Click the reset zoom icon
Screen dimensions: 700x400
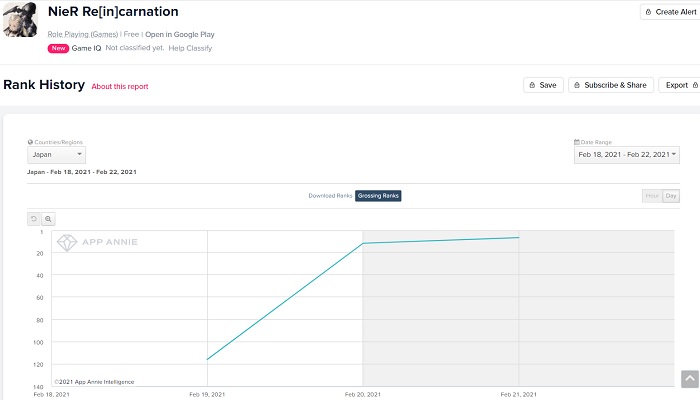point(33,219)
